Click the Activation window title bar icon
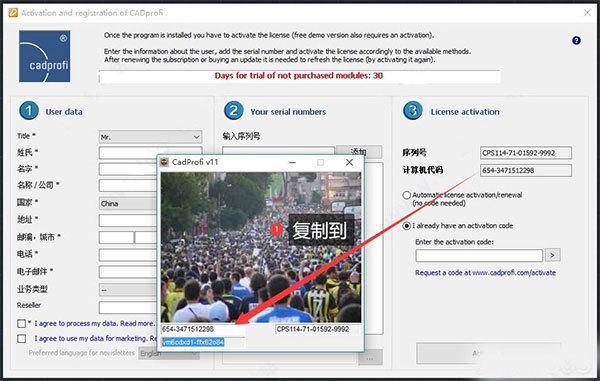This screenshot has width=600, height=381. (x=13, y=13)
